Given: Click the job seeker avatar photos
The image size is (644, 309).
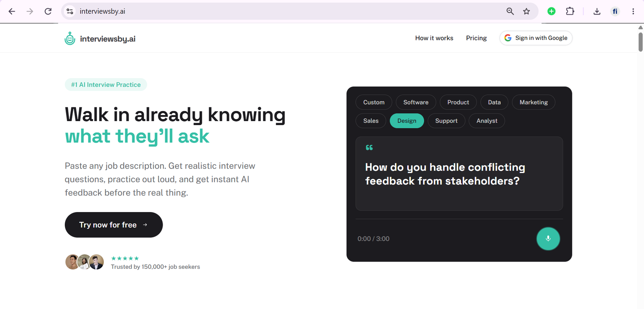Looking at the screenshot, I should point(85,262).
